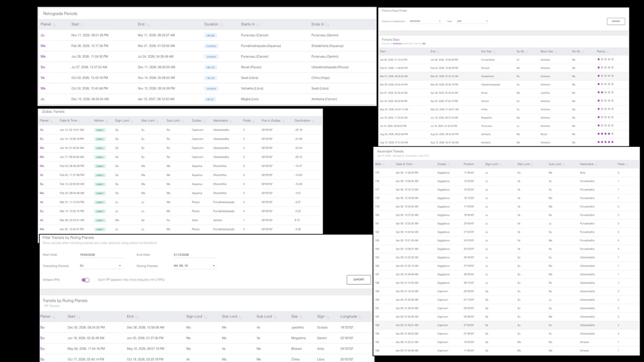This screenshot has height=362, width=644.
Task: Click the End Date input field
Action: [x=194, y=255]
